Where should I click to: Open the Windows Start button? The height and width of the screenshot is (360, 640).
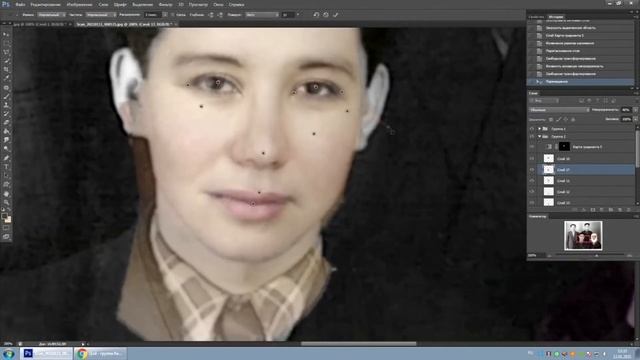pos(9,353)
